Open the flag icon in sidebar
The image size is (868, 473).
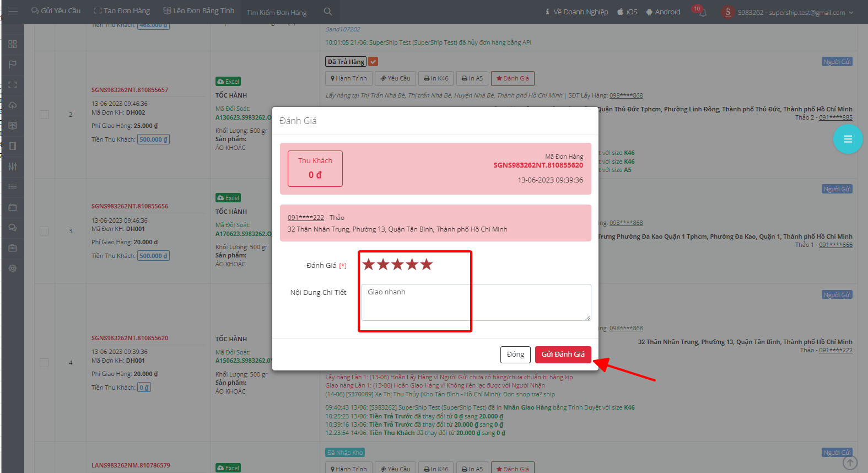coord(13,64)
